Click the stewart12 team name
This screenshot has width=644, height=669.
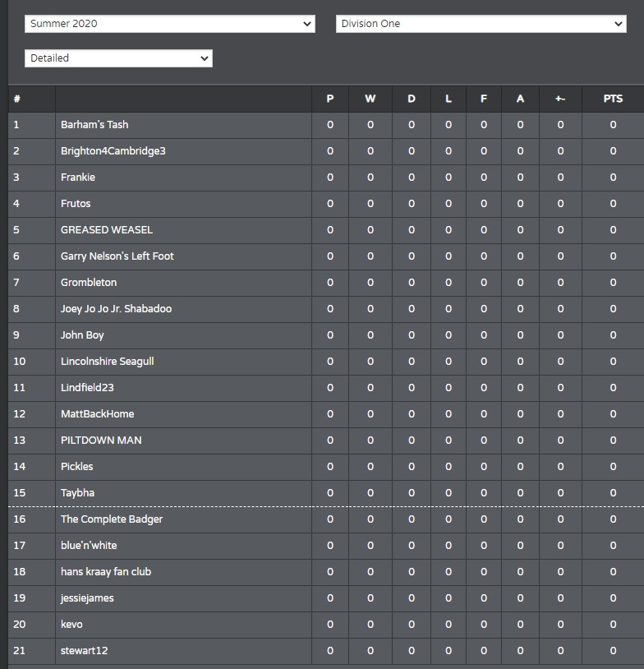click(84, 651)
